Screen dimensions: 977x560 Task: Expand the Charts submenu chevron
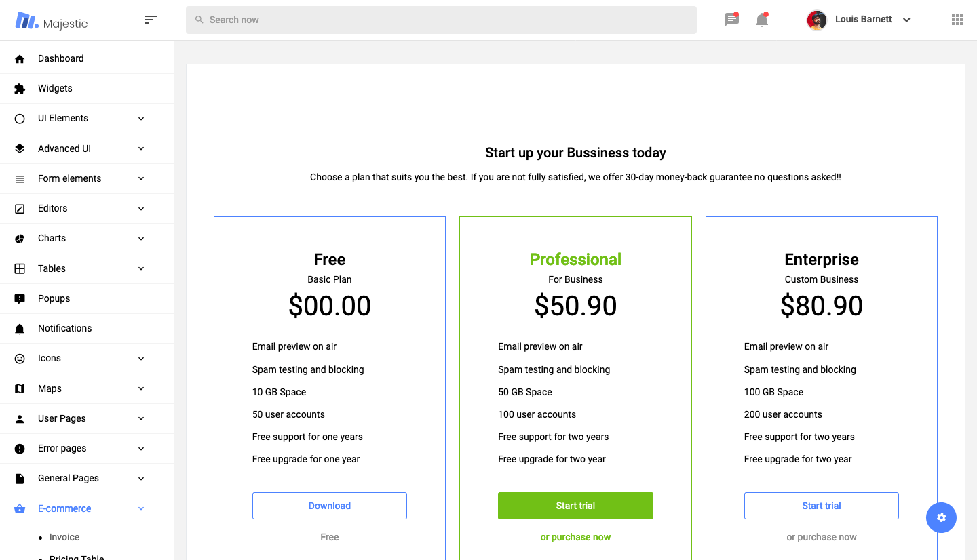pos(141,239)
